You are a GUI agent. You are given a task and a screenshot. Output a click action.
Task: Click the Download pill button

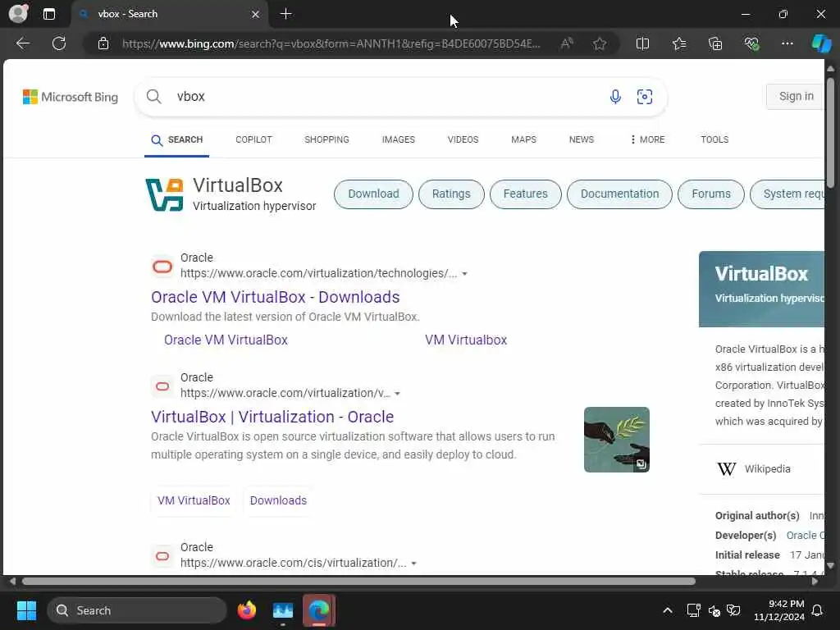coord(373,194)
